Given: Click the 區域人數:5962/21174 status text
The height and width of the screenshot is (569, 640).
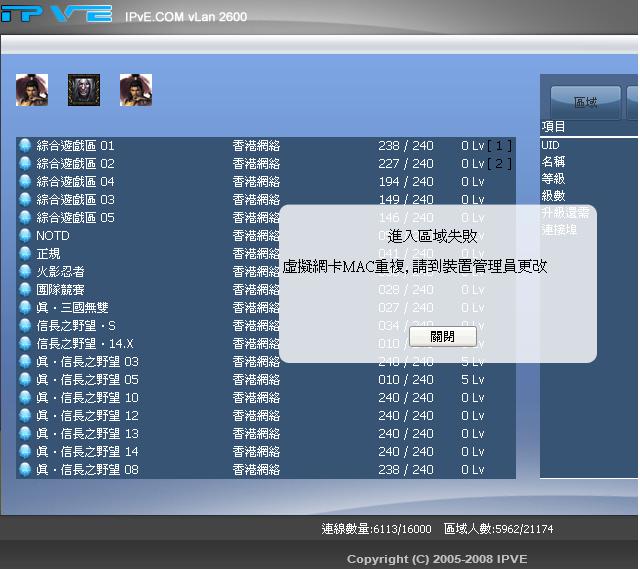Looking at the screenshot, I should [x=498, y=529].
